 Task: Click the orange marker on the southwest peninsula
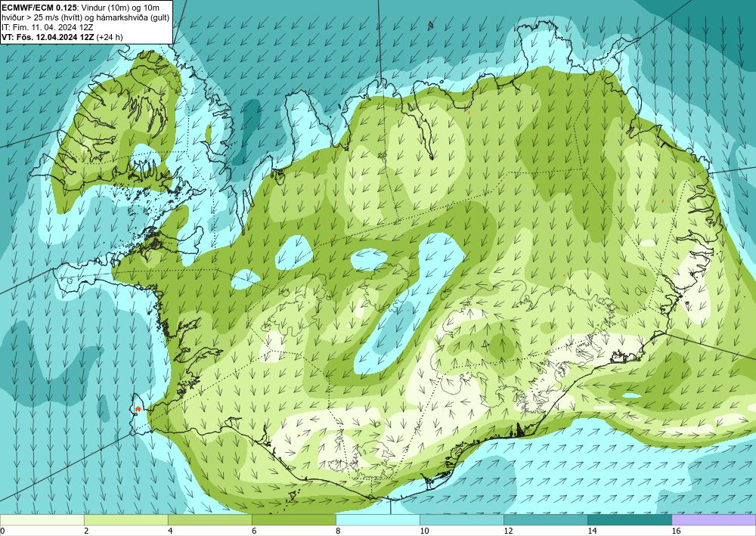click(x=138, y=409)
